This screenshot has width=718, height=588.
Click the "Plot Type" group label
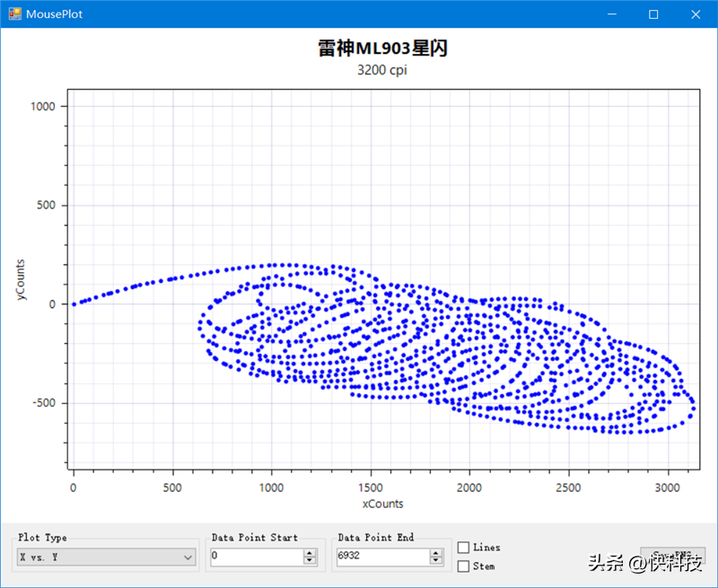pos(42,537)
